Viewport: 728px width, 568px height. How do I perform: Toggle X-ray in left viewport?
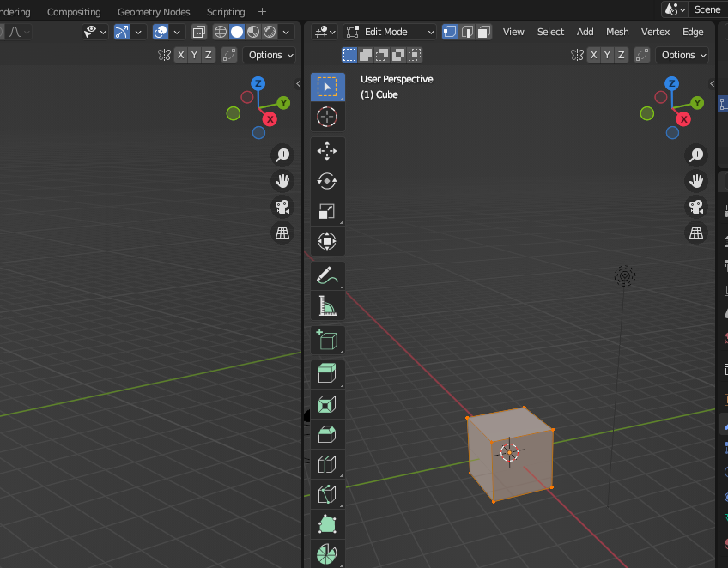[199, 32]
